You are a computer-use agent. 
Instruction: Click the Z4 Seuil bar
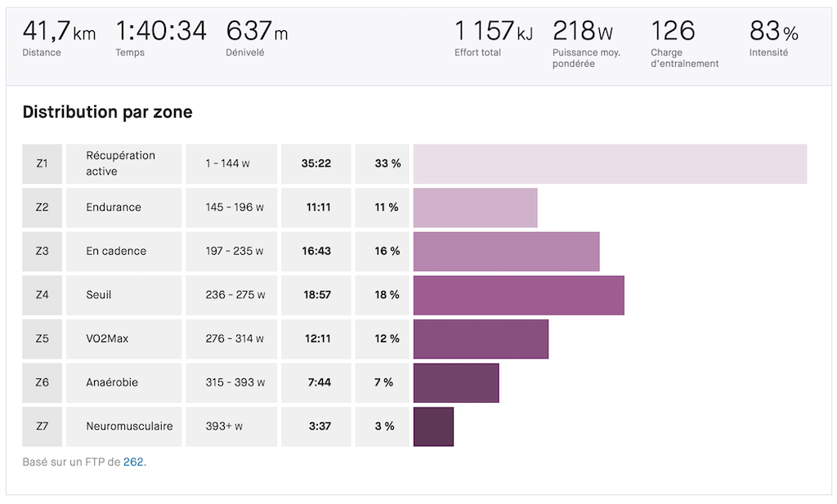(518, 295)
